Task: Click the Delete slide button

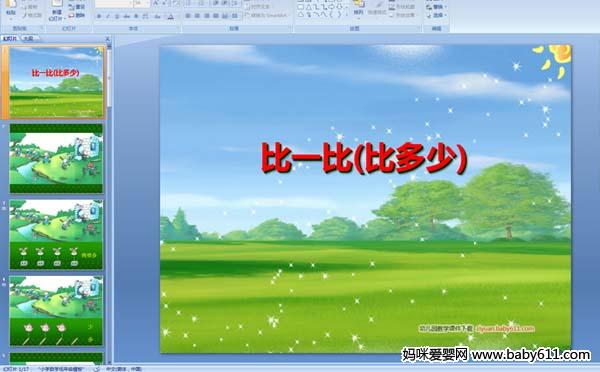Action: point(77,15)
